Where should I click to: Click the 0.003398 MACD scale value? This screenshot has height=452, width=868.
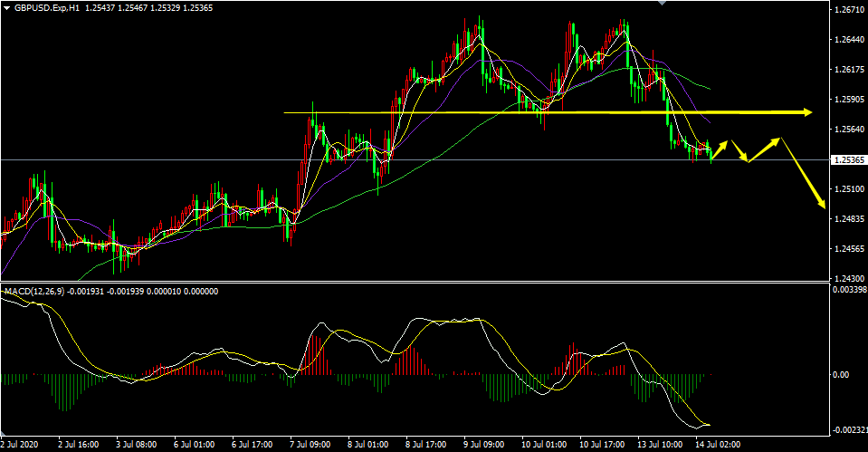pyautogui.click(x=850, y=290)
